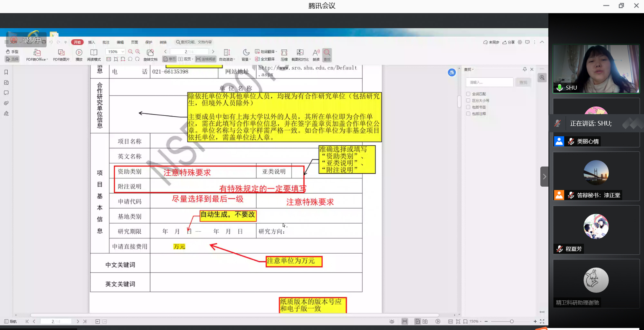Click the 分享 share button
This screenshot has height=330, width=644.
click(508, 42)
